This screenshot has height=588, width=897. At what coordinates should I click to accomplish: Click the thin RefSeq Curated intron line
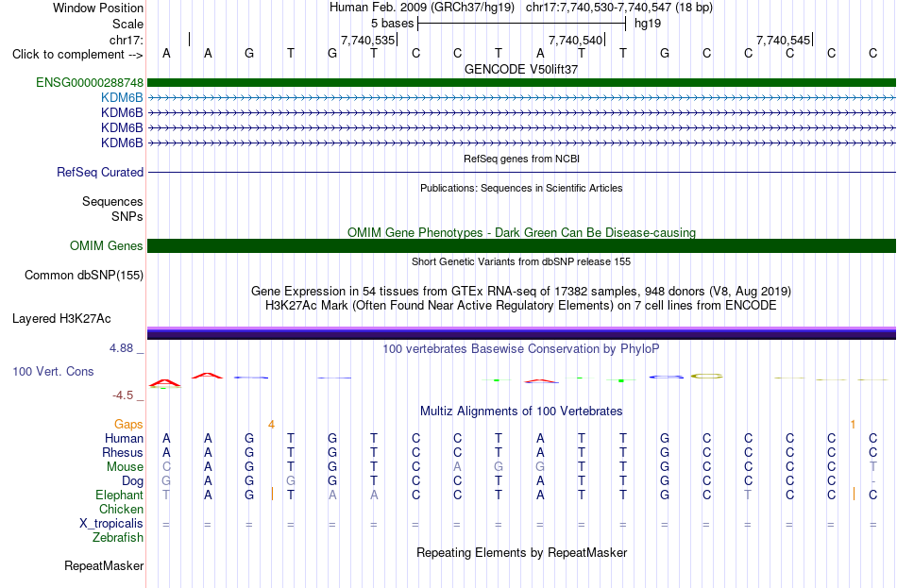(x=521, y=172)
